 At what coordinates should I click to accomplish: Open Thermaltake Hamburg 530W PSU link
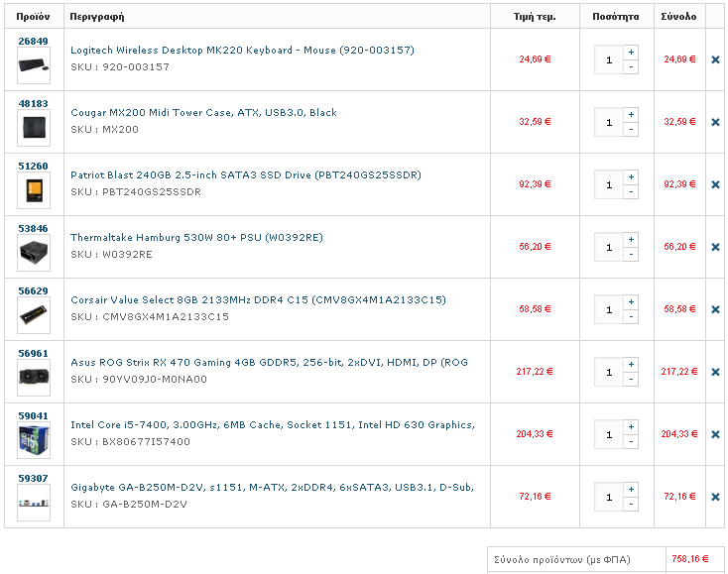point(196,238)
